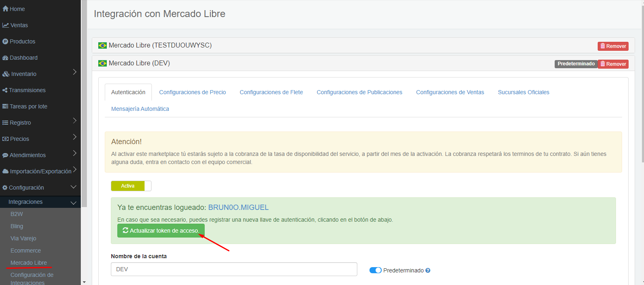Click the Productos icon in the sidebar
The height and width of the screenshot is (285, 644).
(5, 41)
